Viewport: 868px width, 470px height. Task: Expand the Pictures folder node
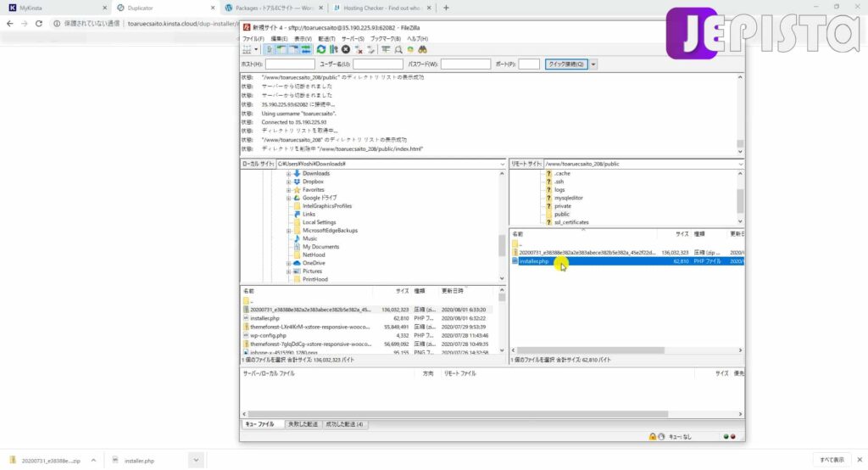click(x=288, y=271)
